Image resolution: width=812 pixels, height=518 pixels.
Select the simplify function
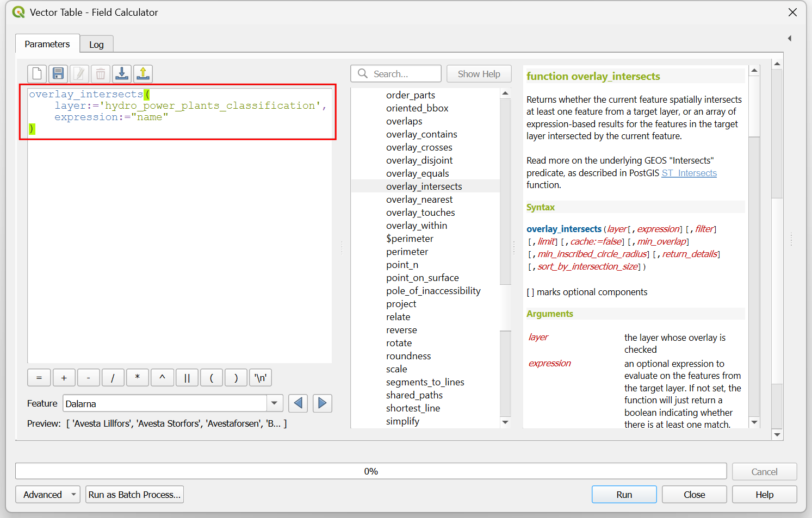coord(402,421)
